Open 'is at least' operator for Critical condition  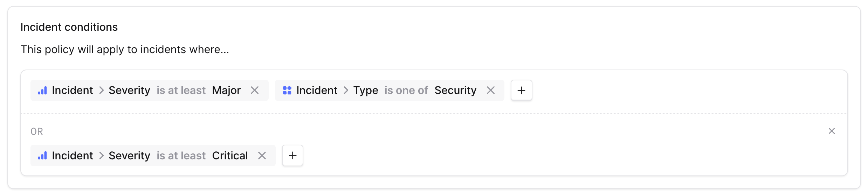tap(181, 156)
